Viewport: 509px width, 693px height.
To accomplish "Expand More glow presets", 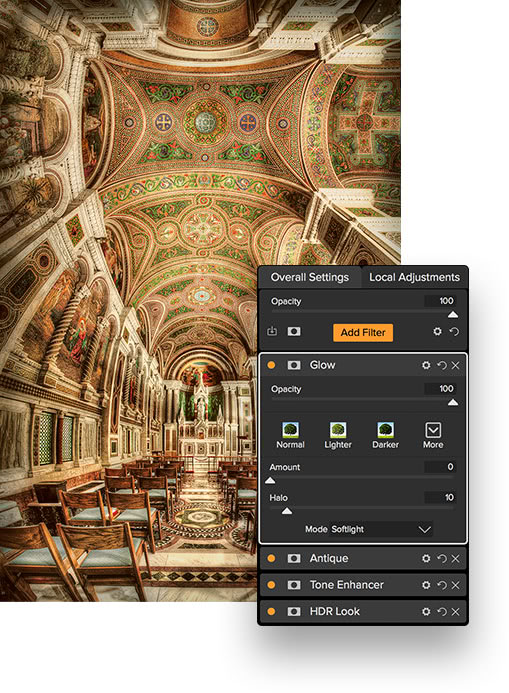I will [x=433, y=435].
